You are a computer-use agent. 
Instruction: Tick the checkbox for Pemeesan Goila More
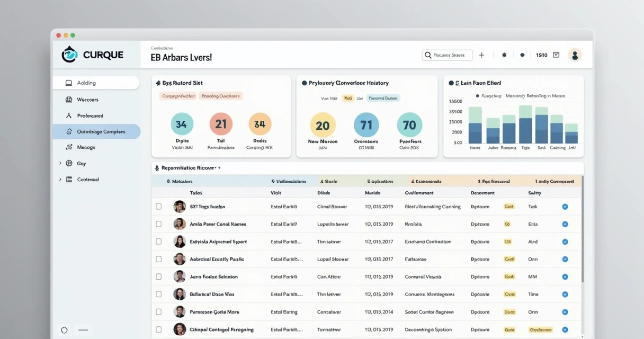(x=158, y=312)
